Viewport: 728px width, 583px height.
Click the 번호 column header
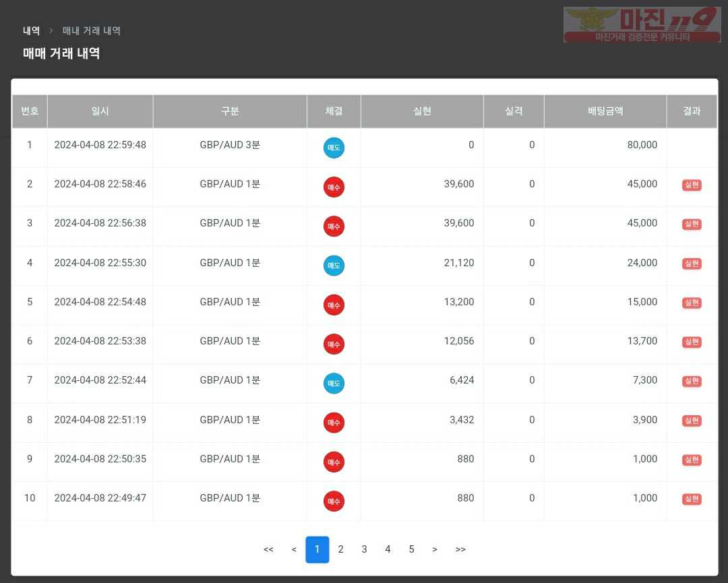[x=30, y=111]
